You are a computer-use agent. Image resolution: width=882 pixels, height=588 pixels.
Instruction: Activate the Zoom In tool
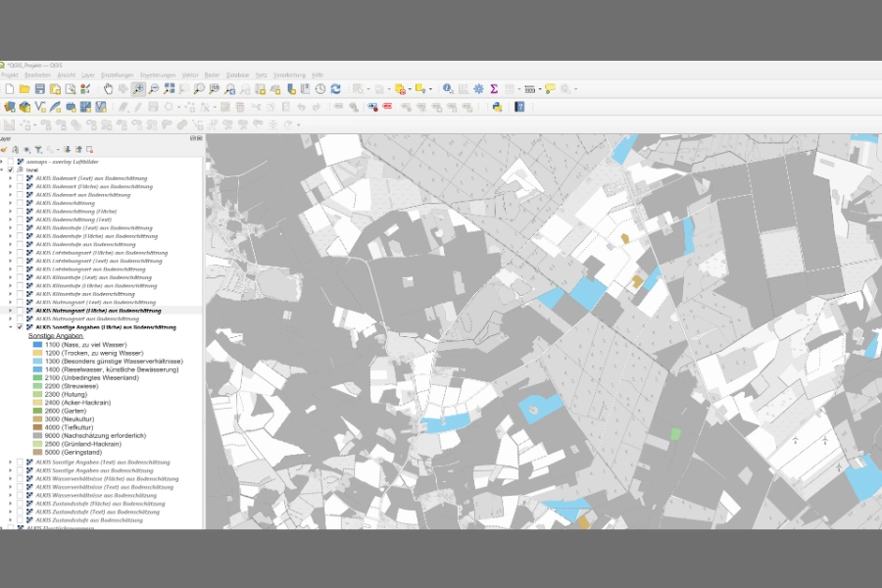[x=138, y=89]
